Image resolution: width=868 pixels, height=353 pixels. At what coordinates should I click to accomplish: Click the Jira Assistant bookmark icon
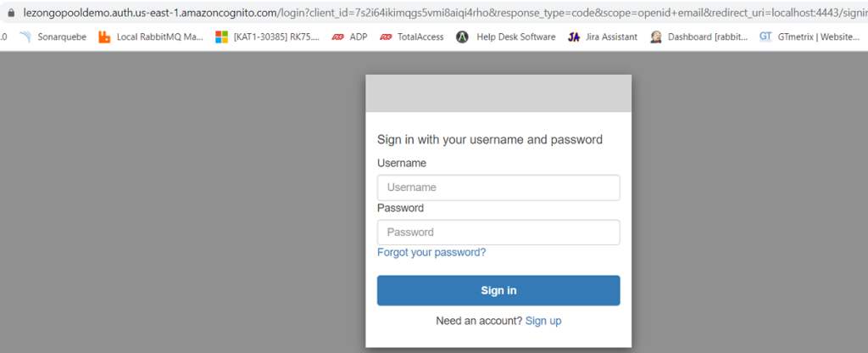tap(574, 37)
